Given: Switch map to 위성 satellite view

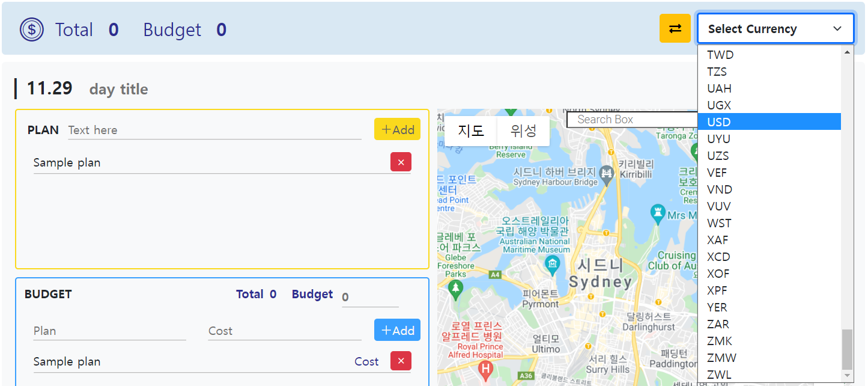Looking at the screenshot, I should tap(523, 130).
